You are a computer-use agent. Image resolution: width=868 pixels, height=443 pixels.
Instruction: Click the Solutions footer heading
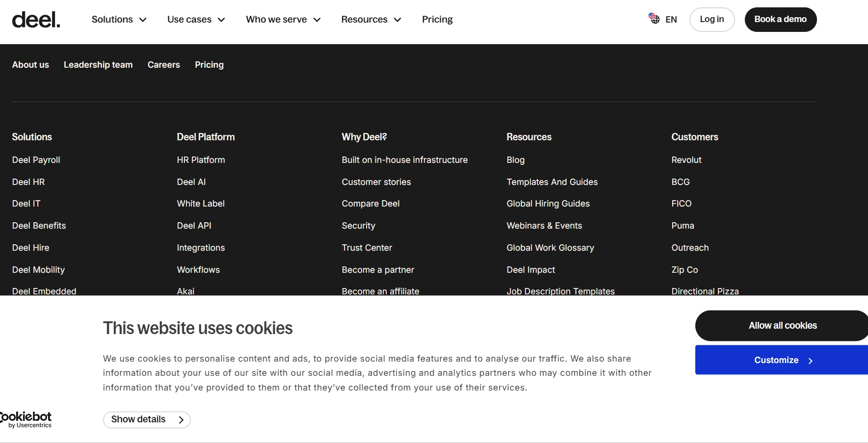(x=32, y=137)
